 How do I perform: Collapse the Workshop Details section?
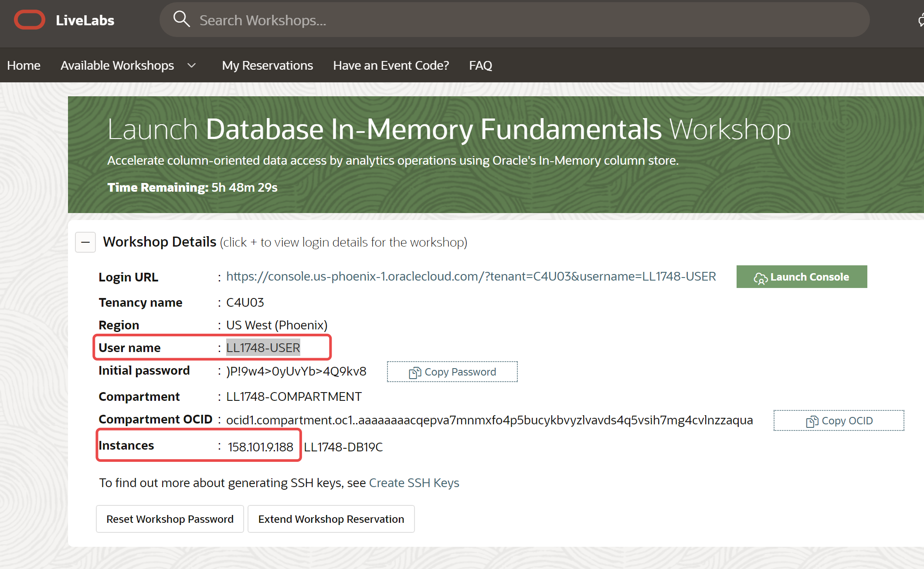[85, 242]
